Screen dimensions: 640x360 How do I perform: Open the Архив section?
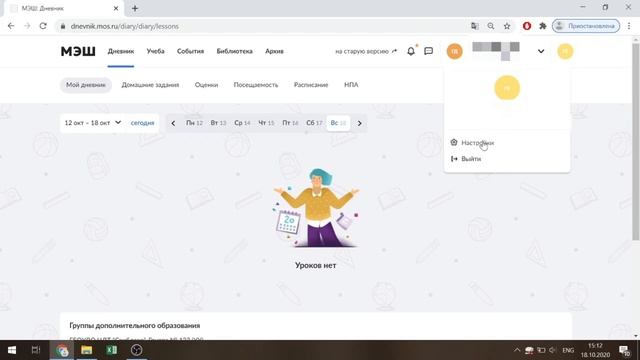click(274, 51)
